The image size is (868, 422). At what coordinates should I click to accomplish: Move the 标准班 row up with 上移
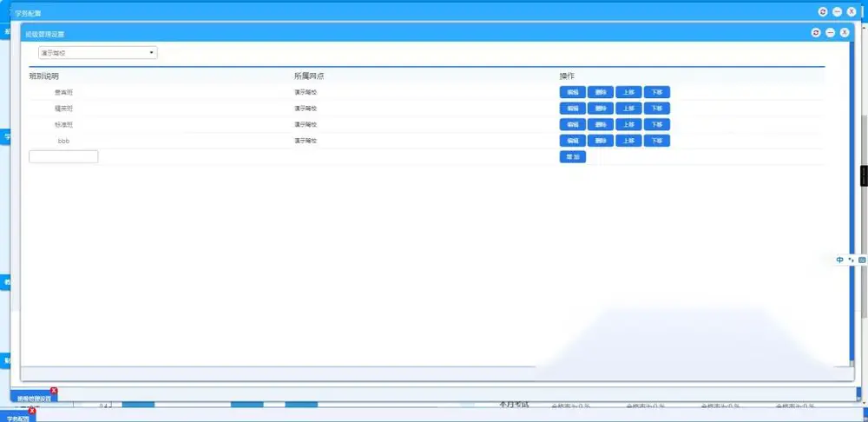point(628,125)
